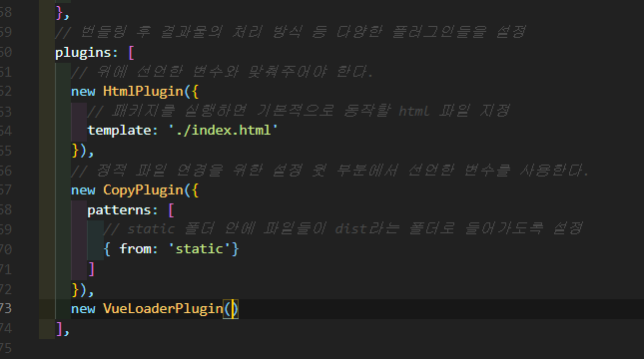Click the opening bracket after 'patterns:'
This screenshot has height=359, width=644.
point(172,210)
